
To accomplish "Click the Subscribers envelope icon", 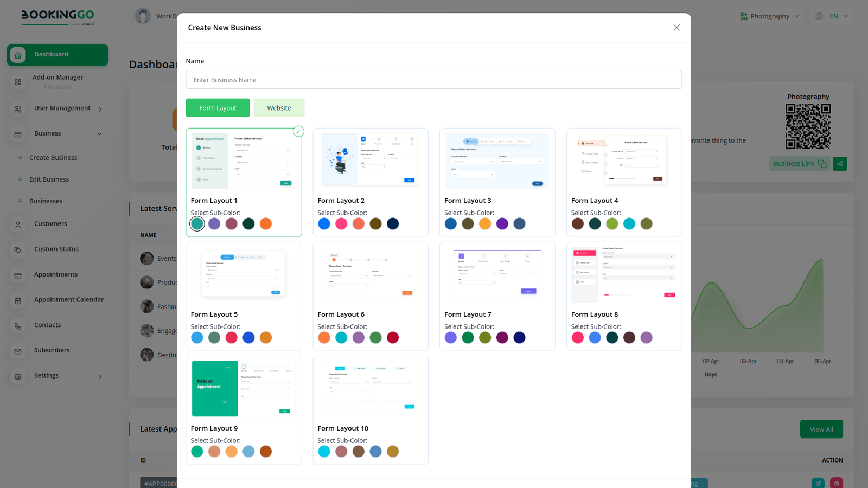I will point(18,351).
